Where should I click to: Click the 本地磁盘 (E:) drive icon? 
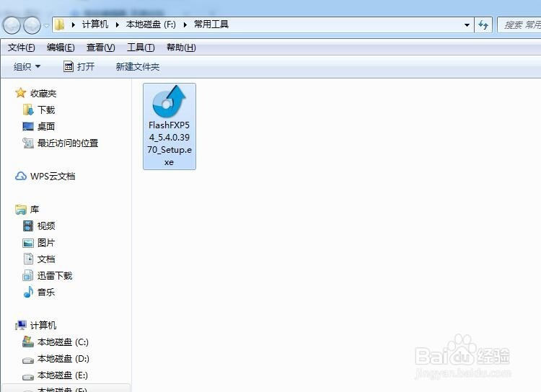click(28, 376)
